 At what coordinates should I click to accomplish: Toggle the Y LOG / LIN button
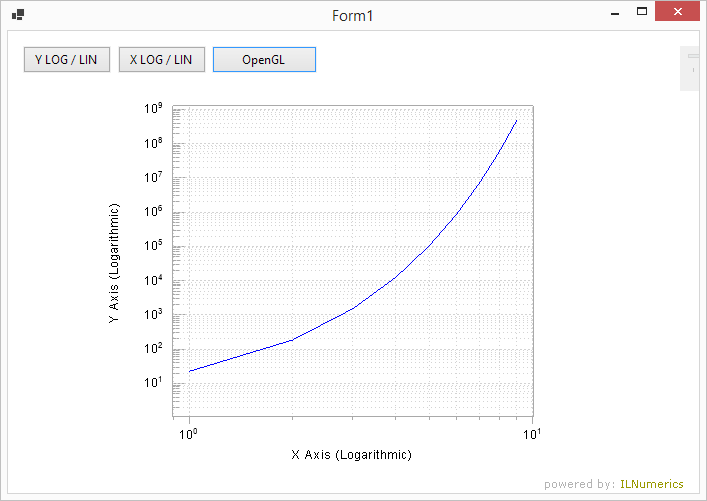click(x=66, y=59)
